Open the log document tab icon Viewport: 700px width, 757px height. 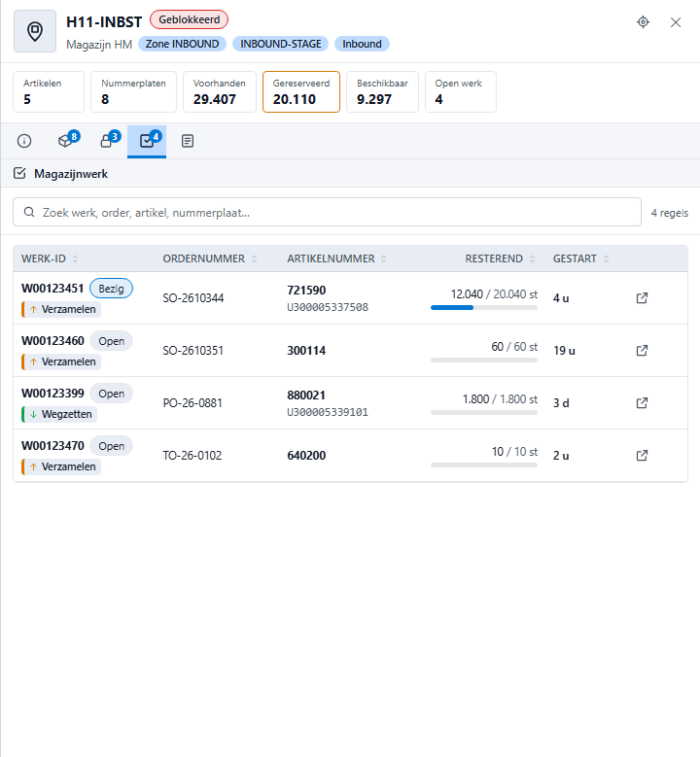point(188,141)
